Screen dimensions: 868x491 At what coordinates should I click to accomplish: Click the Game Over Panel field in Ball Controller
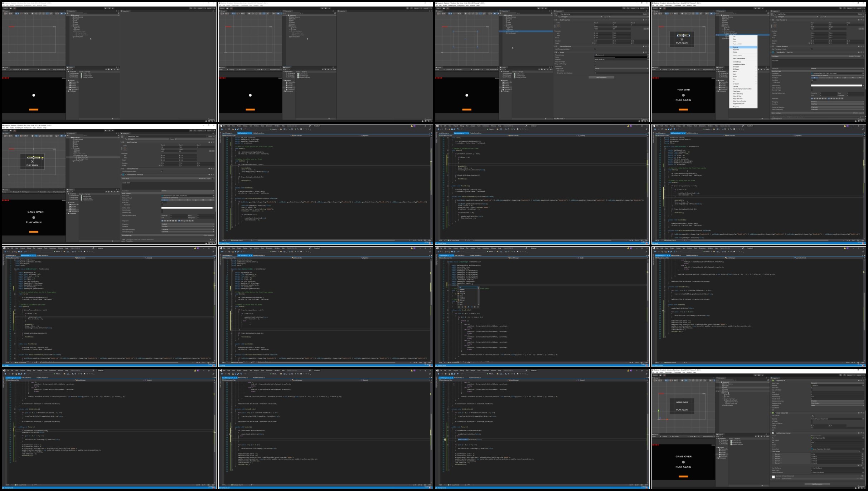tap(837, 472)
